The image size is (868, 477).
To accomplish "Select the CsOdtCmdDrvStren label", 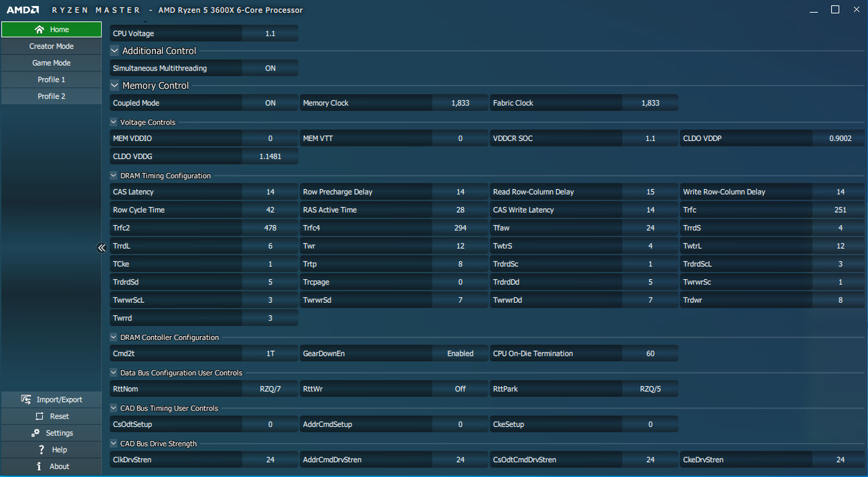I will pos(525,459).
